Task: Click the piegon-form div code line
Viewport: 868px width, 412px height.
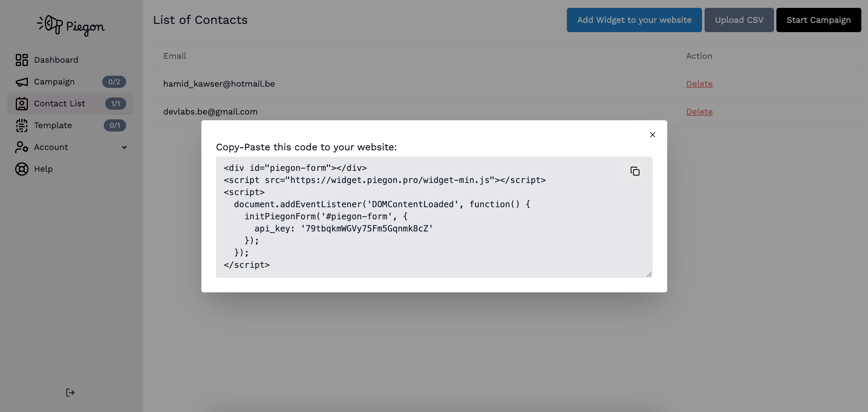Action: 295,168
